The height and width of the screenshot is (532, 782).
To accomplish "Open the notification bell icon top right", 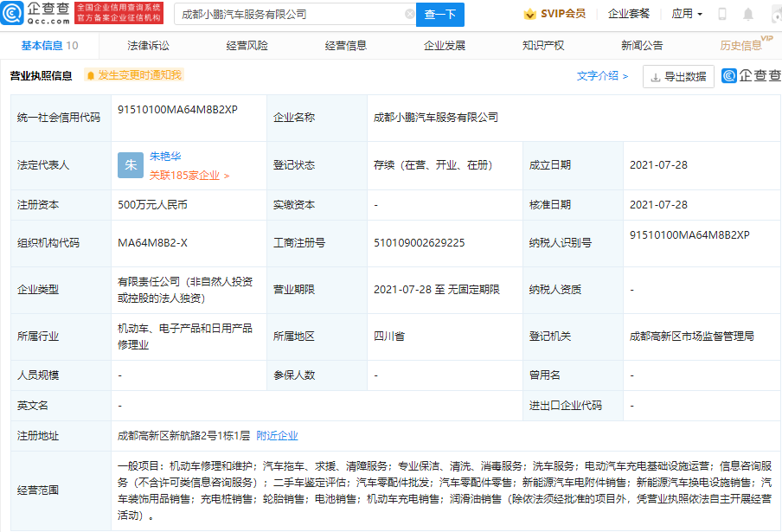I will [747, 14].
